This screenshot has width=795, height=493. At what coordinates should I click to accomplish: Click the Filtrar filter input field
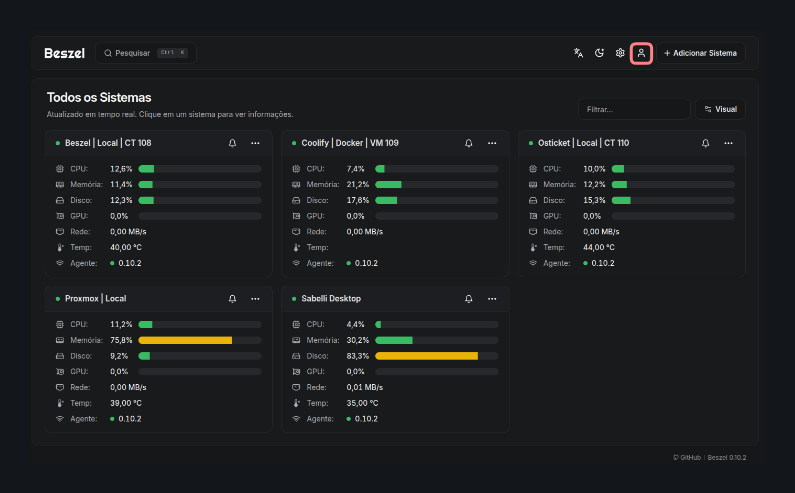coord(634,109)
